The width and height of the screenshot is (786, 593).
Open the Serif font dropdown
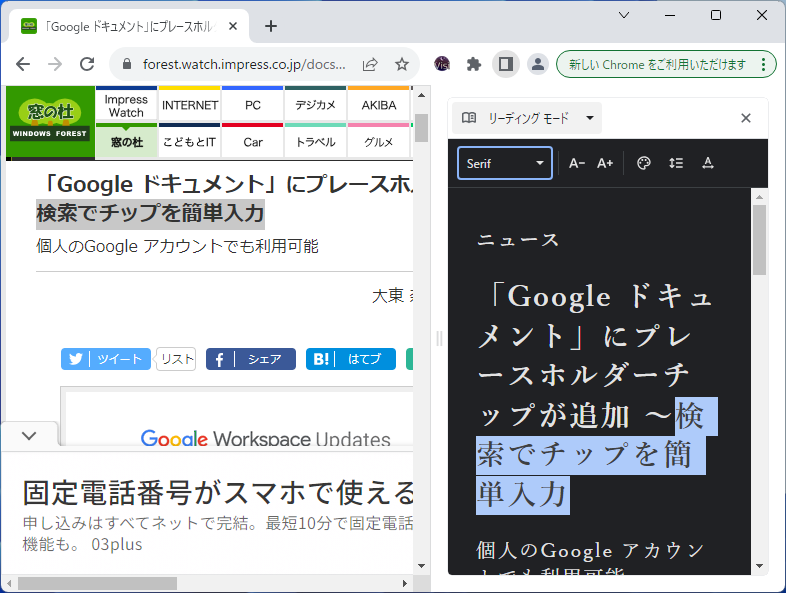click(x=505, y=163)
